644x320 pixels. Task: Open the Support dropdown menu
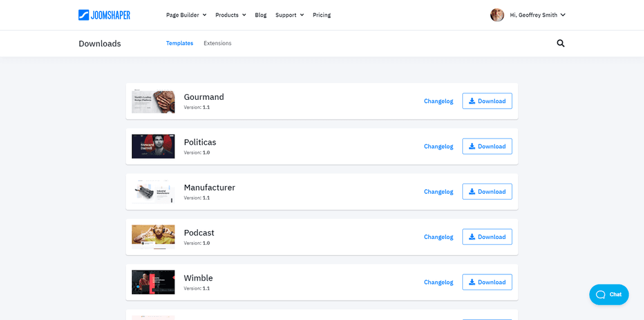pos(289,15)
